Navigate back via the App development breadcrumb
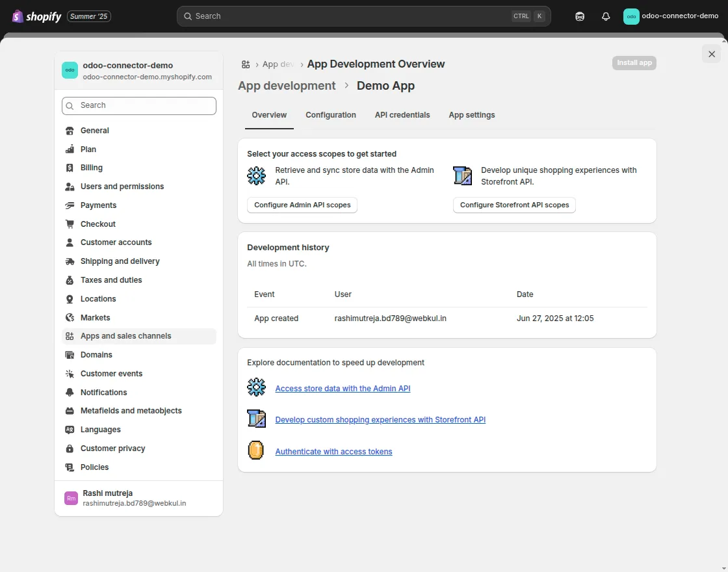Screen dimensions: 728x572 [287, 85]
